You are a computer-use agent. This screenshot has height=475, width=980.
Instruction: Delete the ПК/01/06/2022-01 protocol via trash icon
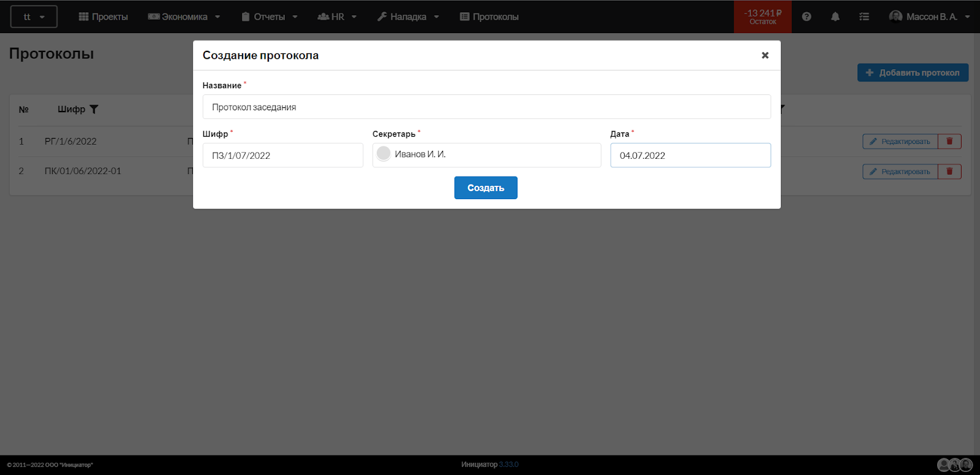(x=949, y=172)
